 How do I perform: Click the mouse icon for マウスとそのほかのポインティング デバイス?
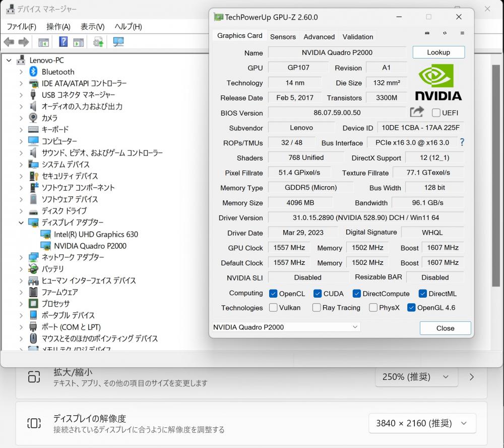(x=33, y=338)
